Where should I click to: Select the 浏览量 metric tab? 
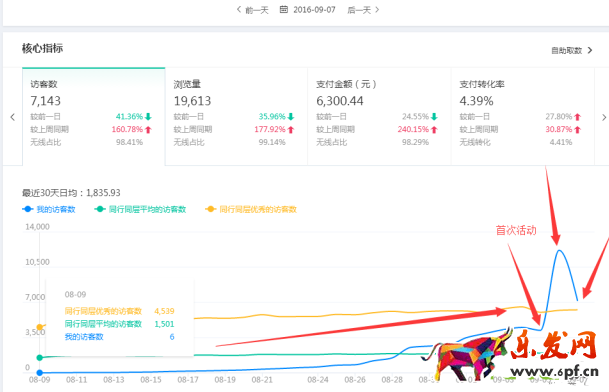point(236,116)
